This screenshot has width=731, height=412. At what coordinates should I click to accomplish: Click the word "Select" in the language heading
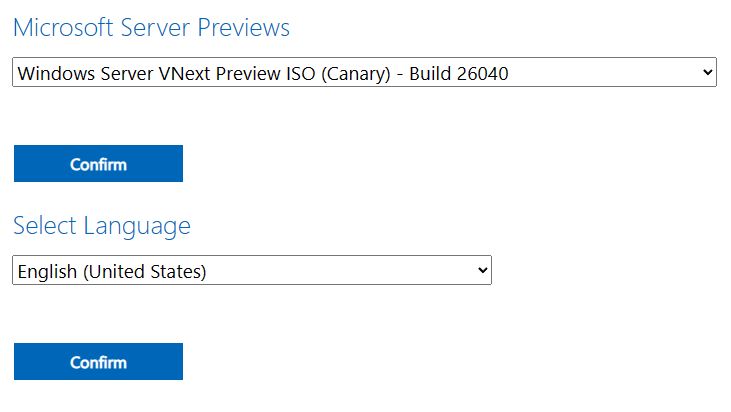[x=43, y=226]
